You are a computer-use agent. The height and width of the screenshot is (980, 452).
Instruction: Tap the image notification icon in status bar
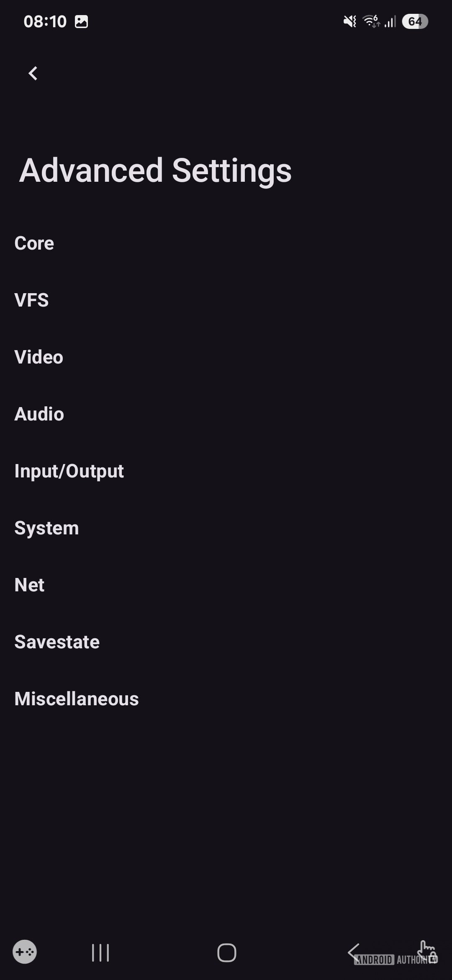click(81, 21)
